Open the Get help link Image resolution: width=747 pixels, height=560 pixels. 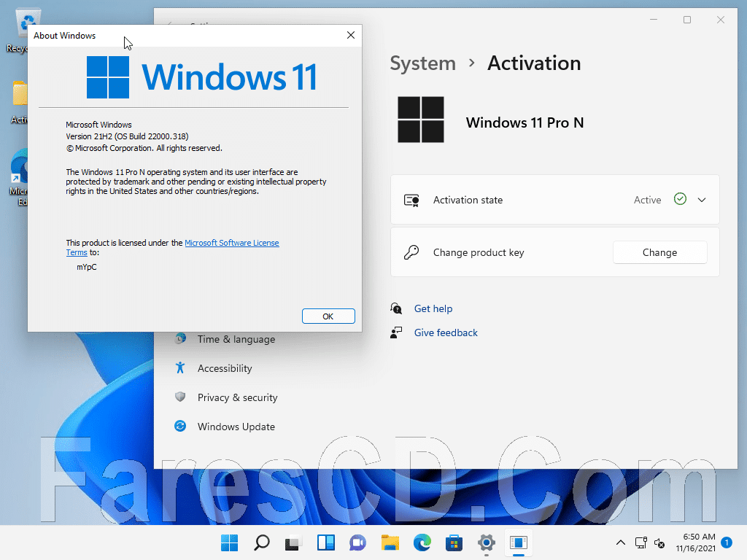click(x=433, y=308)
